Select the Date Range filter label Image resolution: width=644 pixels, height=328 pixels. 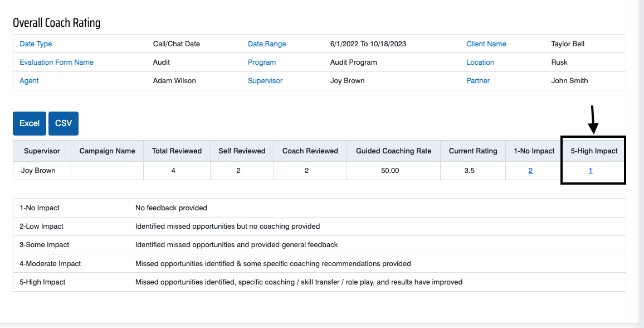(267, 44)
